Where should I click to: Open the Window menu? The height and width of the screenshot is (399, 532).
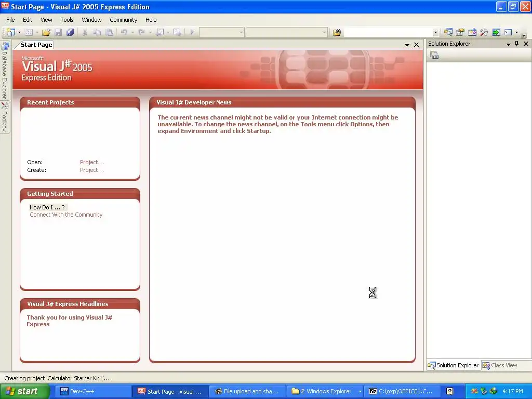coord(91,20)
